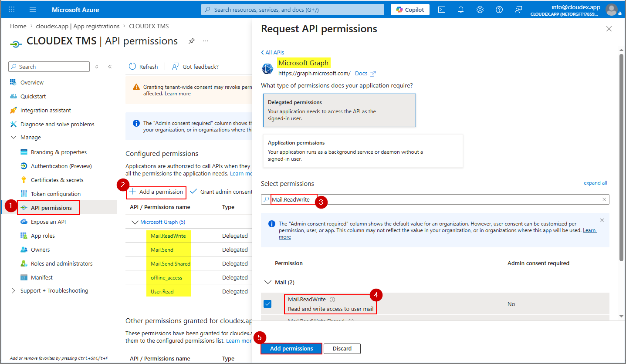Click Home in the breadcrumb

(x=18, y=26)
